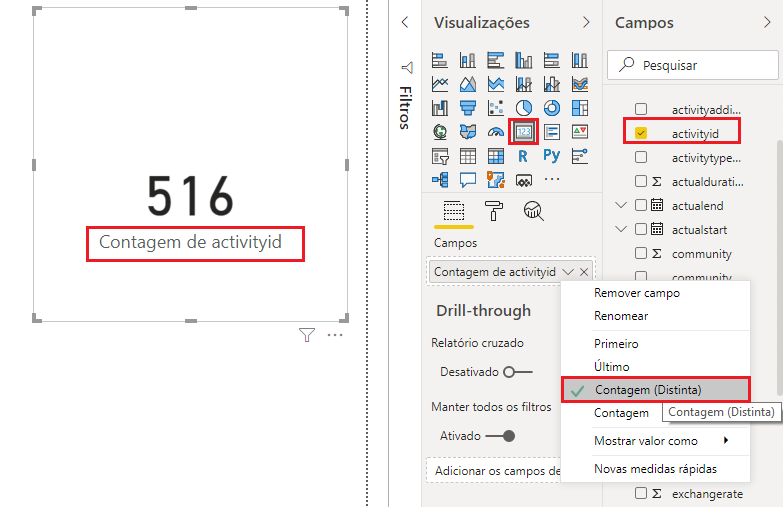Choose Contagem (Distinta) option
Screen dimensions: 783x507
(656, 390)
